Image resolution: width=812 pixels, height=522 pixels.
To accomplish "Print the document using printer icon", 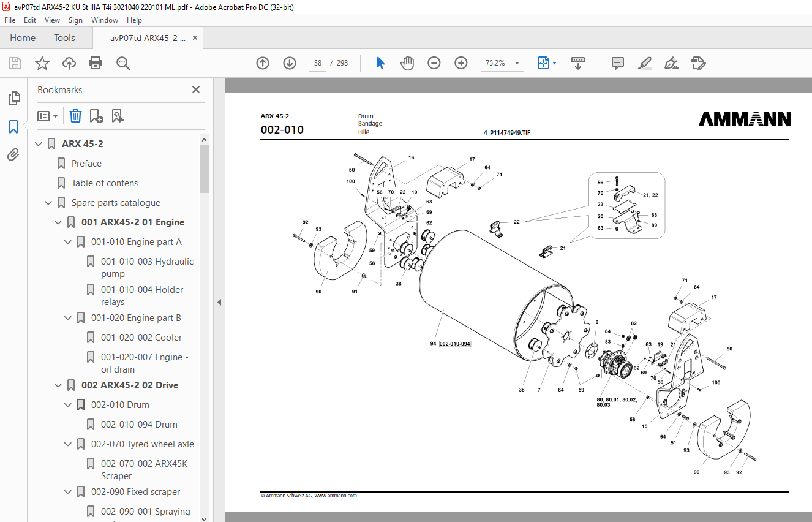I will 96,63.
